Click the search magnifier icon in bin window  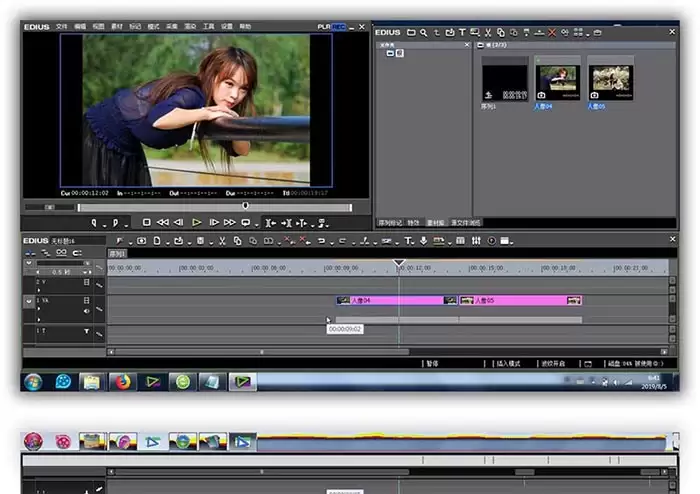click(424, 33)
